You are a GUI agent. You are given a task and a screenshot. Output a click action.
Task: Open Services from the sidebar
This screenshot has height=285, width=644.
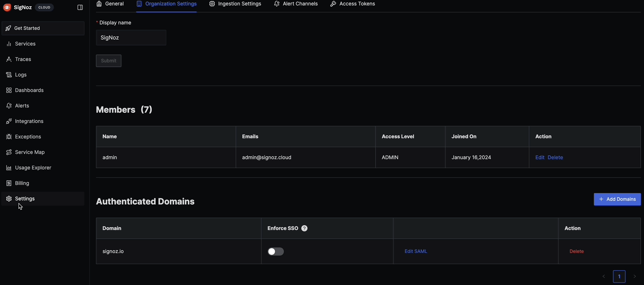[43, 44]
